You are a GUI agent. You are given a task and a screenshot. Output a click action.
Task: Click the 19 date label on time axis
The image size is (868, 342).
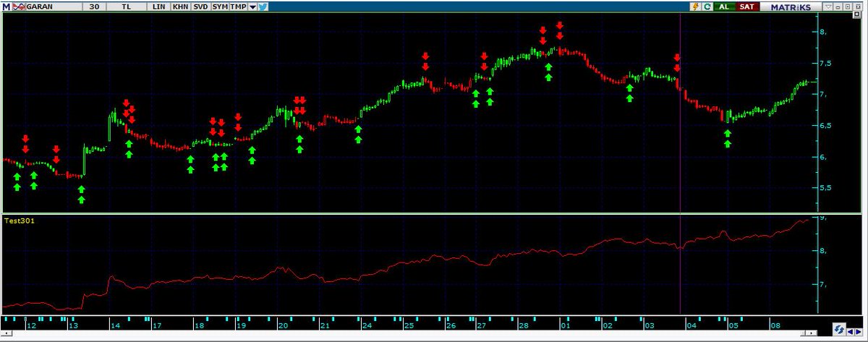click(x=240, y=326)
